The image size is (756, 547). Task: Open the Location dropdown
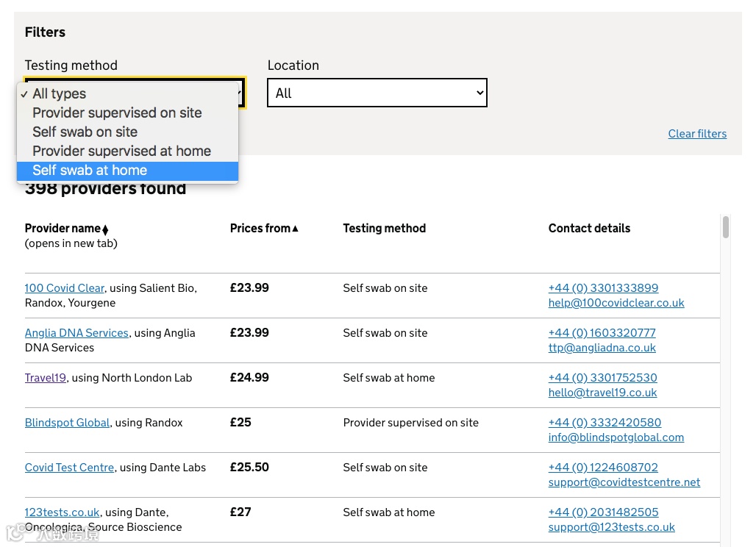pos(377,93)
